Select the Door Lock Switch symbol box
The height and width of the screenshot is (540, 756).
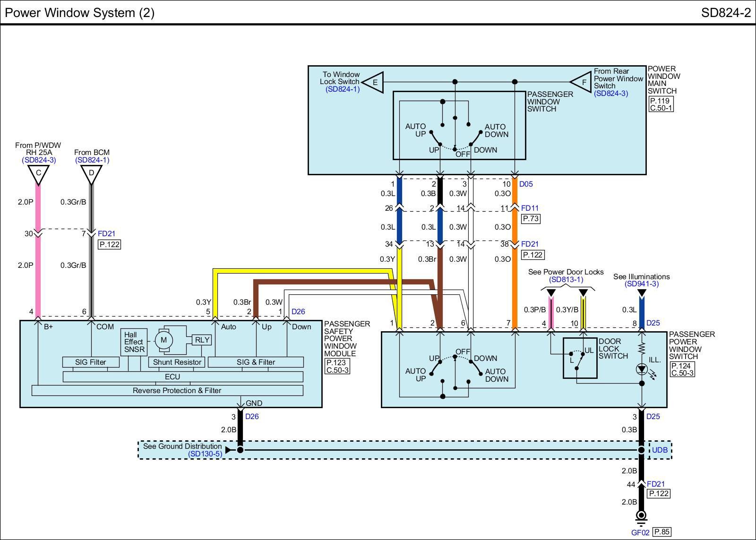click(580, 358)
